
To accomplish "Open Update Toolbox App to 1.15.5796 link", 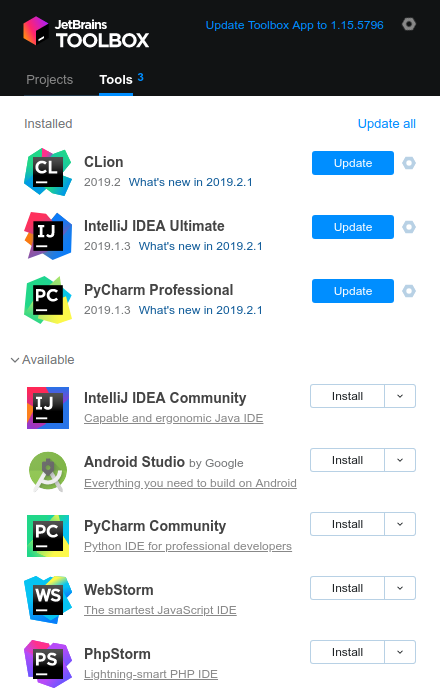I will coord(295,25).
